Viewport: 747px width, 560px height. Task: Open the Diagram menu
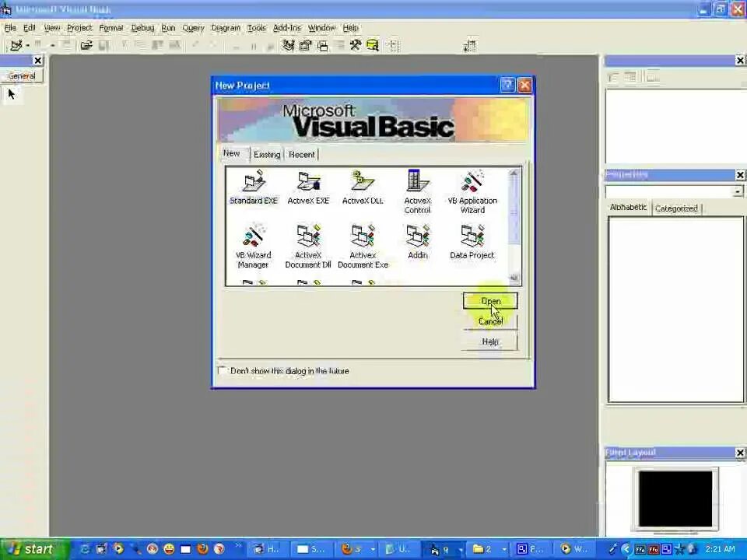click(226, 28)
